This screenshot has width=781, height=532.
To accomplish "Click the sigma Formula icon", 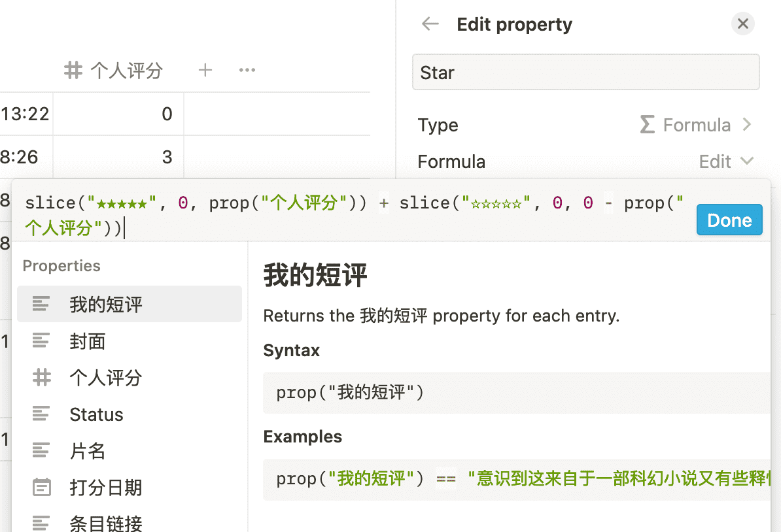I will (647, 125).
